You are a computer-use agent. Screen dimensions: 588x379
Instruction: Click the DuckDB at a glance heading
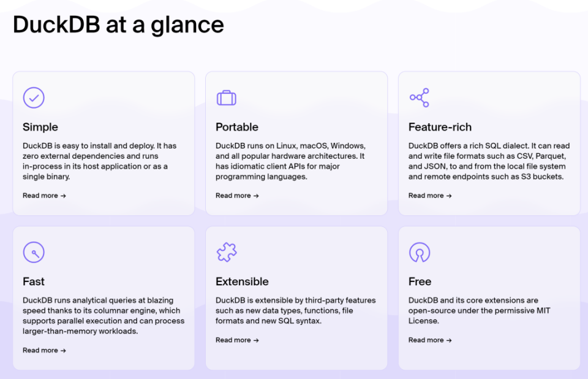(x=118, y=25)
